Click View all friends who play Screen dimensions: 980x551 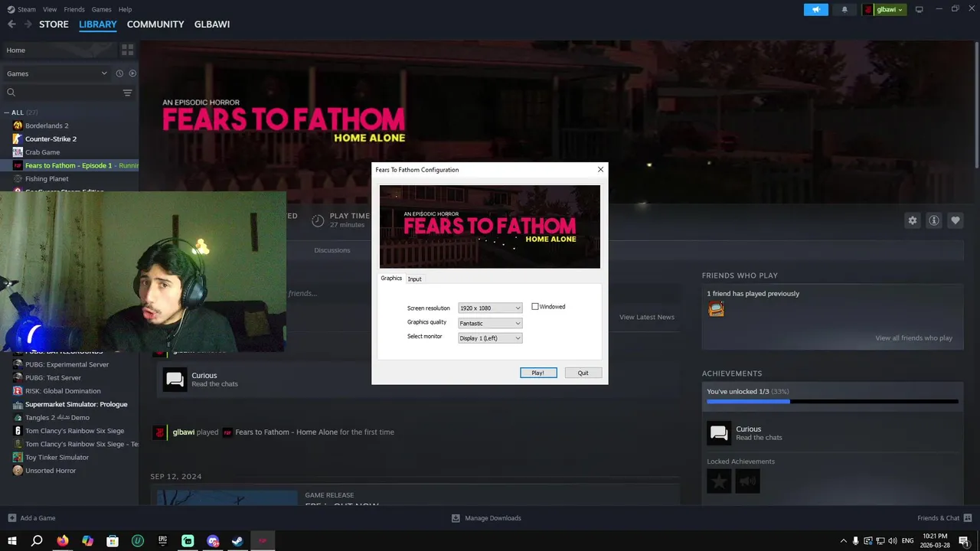[914, 338]
